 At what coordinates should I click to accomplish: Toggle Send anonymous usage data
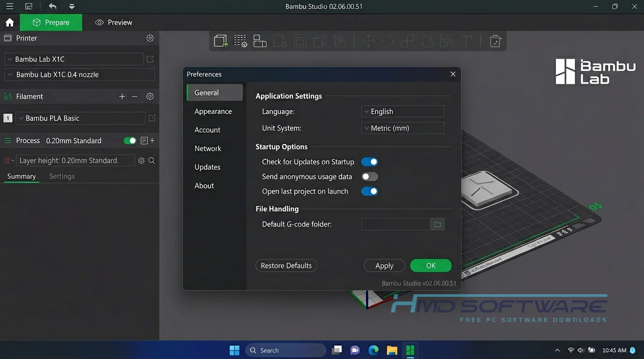370,177
